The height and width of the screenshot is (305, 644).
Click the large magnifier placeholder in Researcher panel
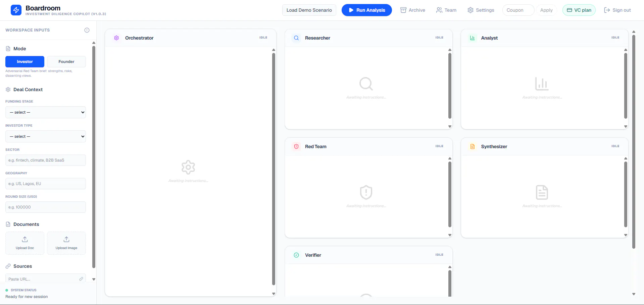(366, 84)
